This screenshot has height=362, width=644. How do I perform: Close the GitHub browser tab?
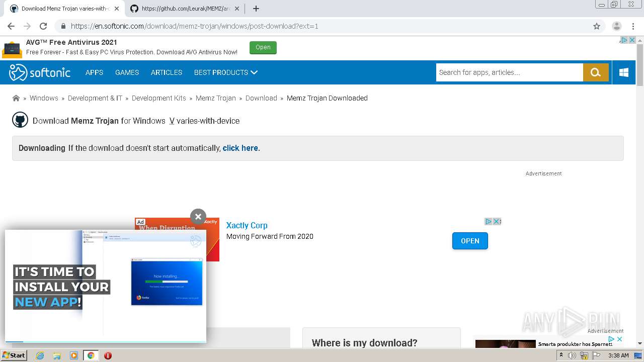point(237,9)
